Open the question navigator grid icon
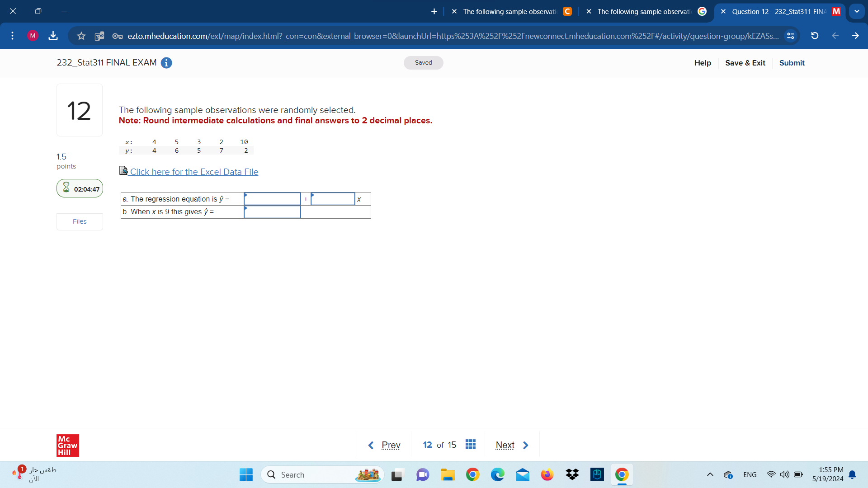868x488 pixels. pyautogui.click(x=470, y=445)
